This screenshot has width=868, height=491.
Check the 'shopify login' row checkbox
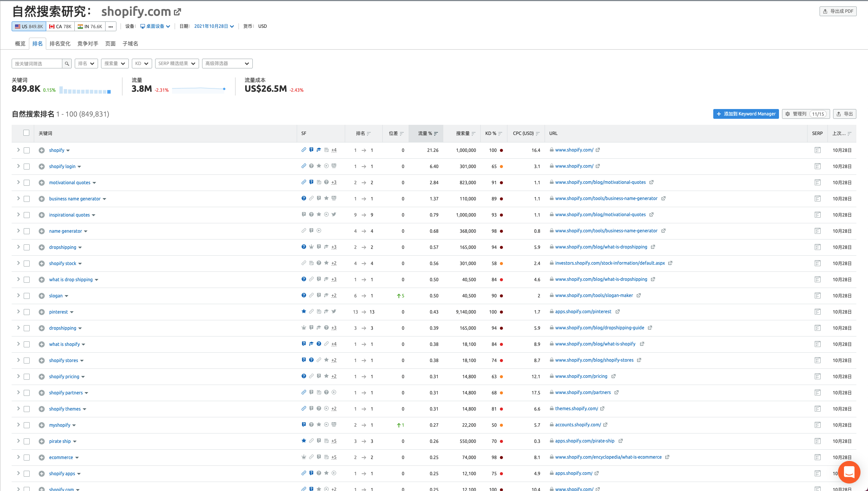point(27,167)
